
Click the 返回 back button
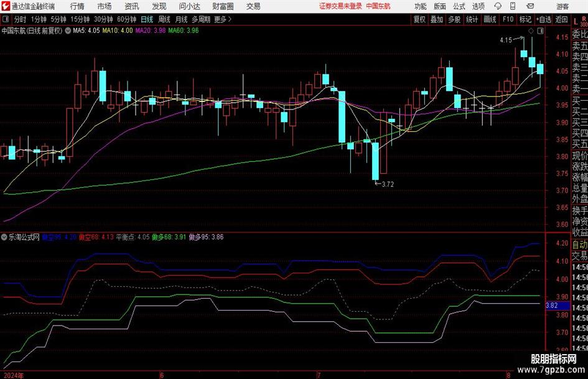pyautogui.click(x=561, y=19)
